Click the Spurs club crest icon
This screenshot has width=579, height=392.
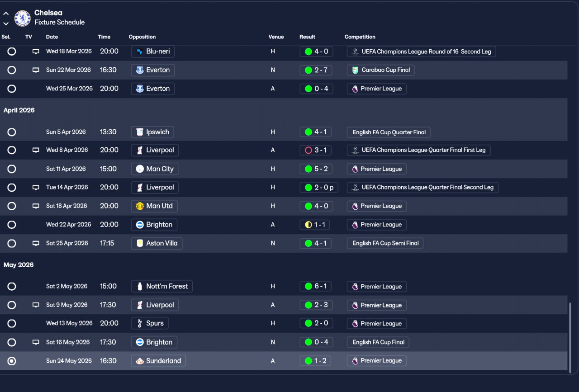(140, 323)
